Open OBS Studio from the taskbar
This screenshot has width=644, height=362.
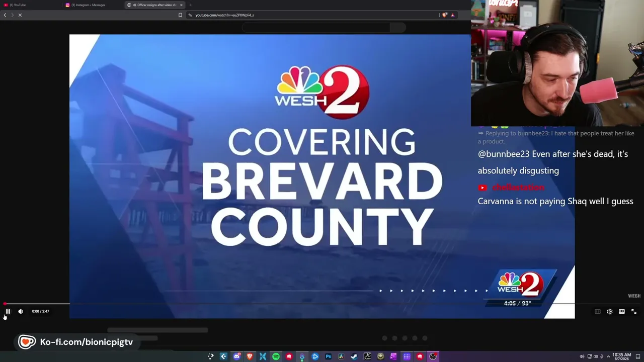click(433, 356)
